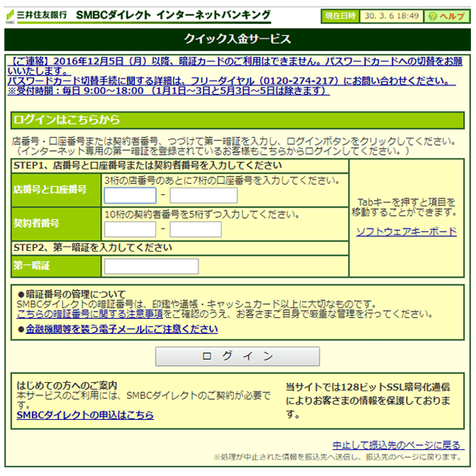476x476 pixels.
Task: Focus the 3-digit 店番号 input field
Action: (x=131, y=195)
